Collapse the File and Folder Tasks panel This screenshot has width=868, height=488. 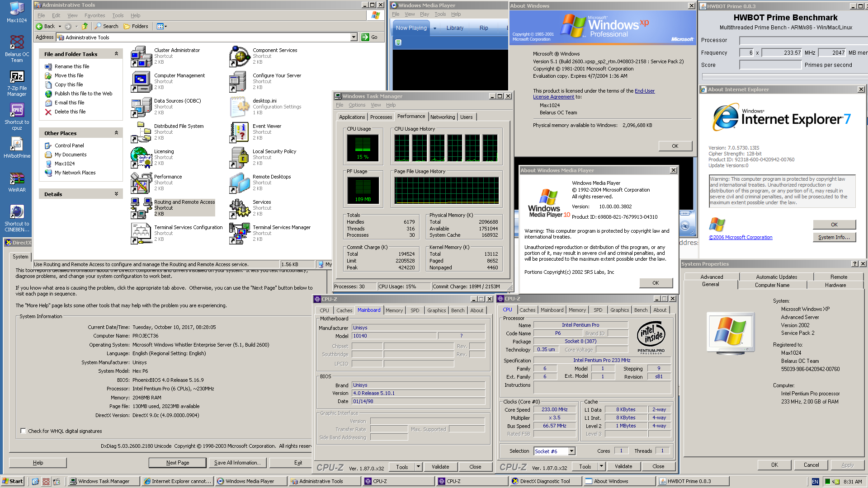pyautogui.click(x=116, y=54)
